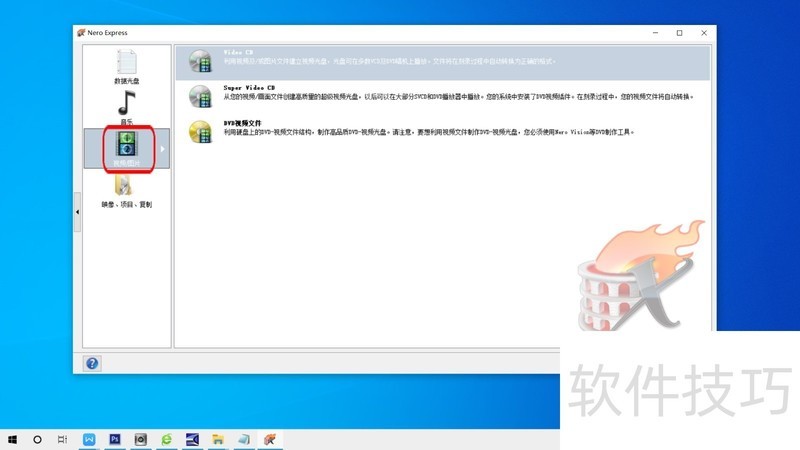The image size is (800, 450).
Task: Select the Data Disc (数据光盘) category icon
Action: [127, 64]
